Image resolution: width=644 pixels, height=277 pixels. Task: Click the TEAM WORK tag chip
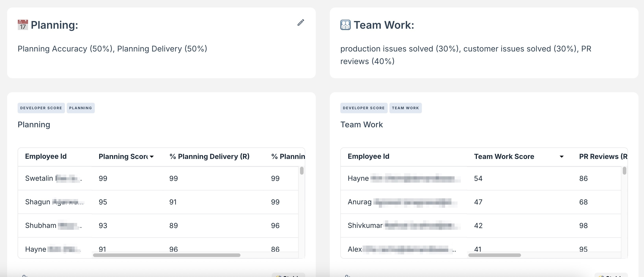405,108
